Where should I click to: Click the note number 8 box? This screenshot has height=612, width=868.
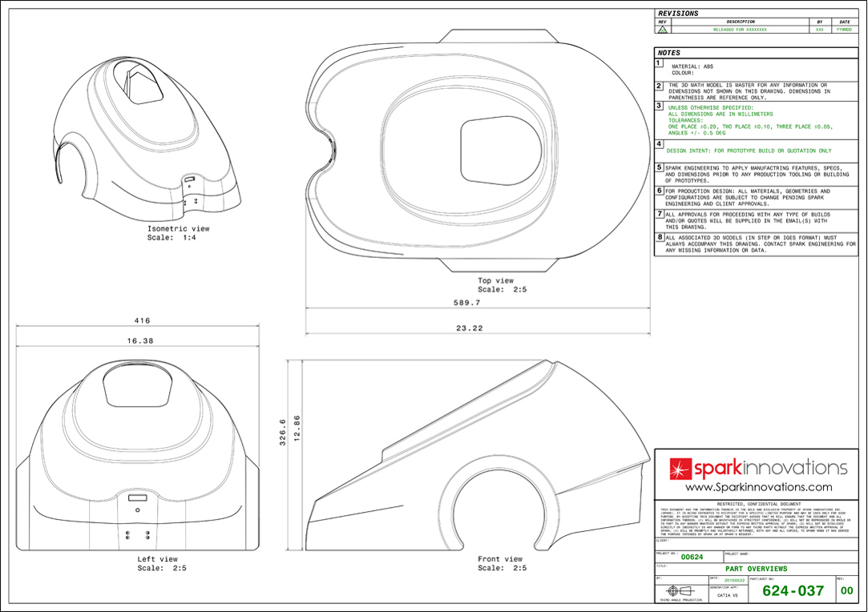[x=659, y=237]
